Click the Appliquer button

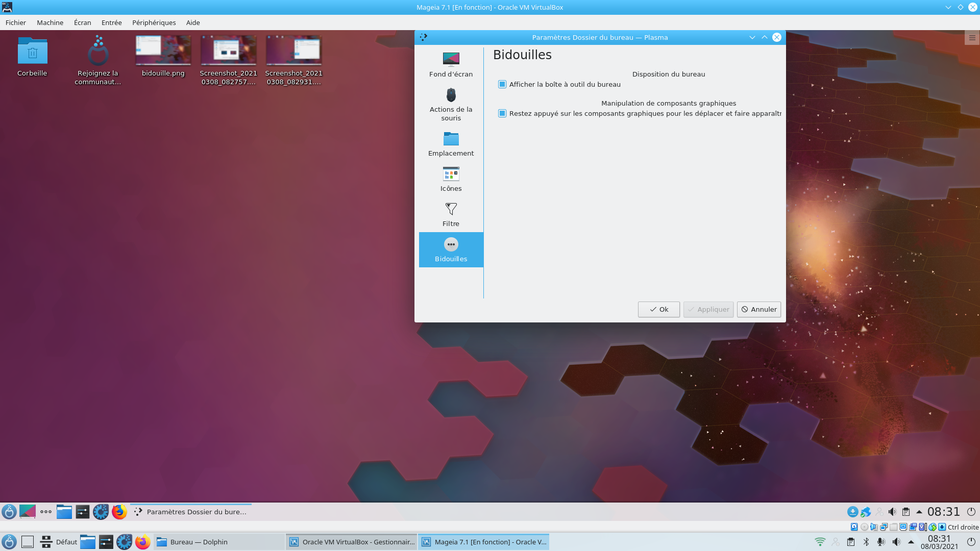[x=708, y=309]
